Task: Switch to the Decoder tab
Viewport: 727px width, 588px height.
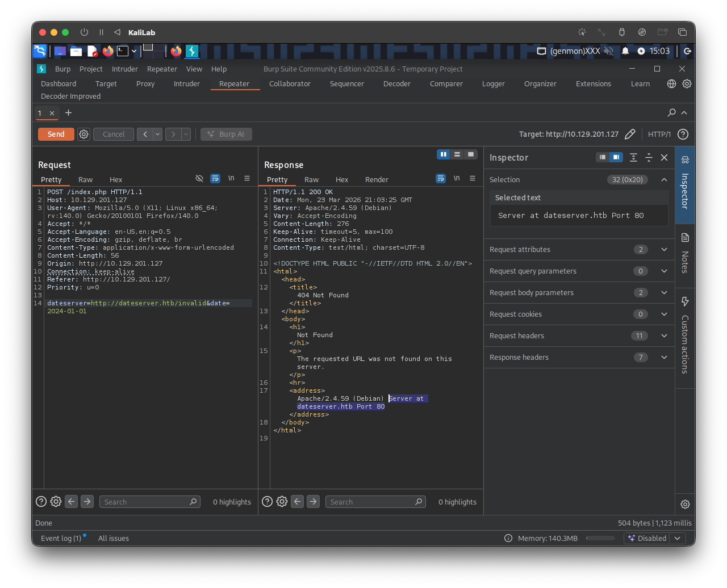Action: click(x=396, y=84)
